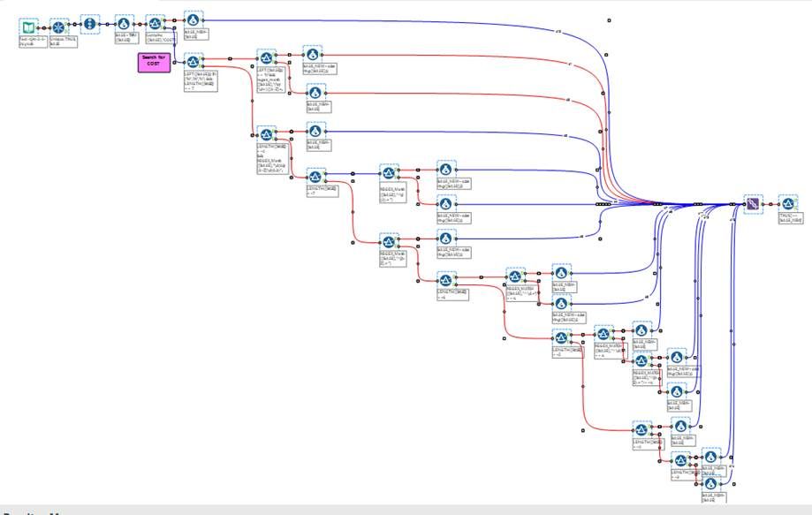The image size is (812, 515).
Task: Select Filter tool on True output of COST filter
Action: 266,58
